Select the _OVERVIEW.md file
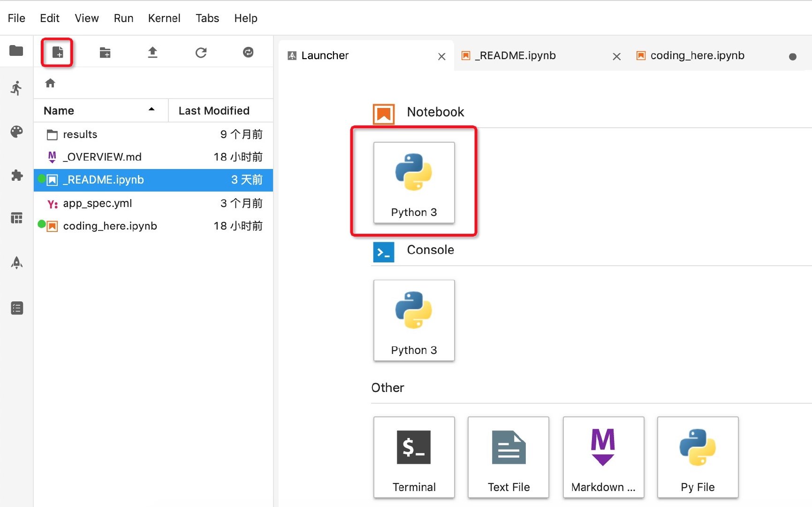 point(153,157)
